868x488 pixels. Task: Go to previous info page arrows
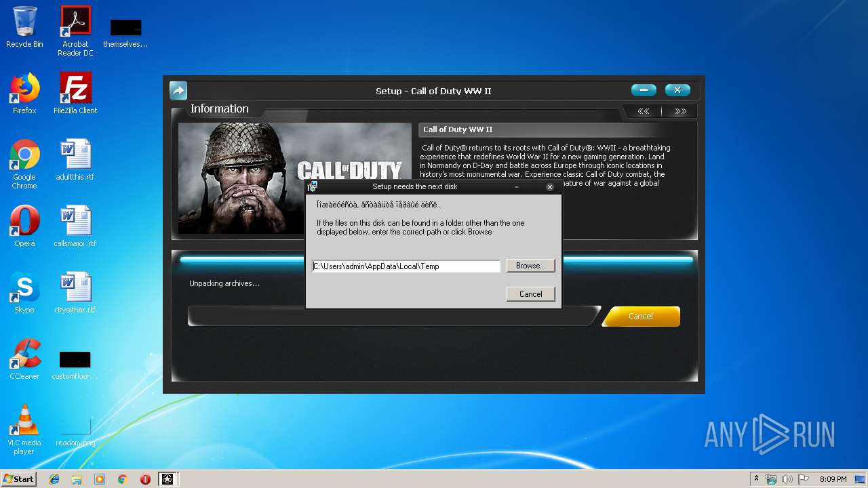click(643, 111)
